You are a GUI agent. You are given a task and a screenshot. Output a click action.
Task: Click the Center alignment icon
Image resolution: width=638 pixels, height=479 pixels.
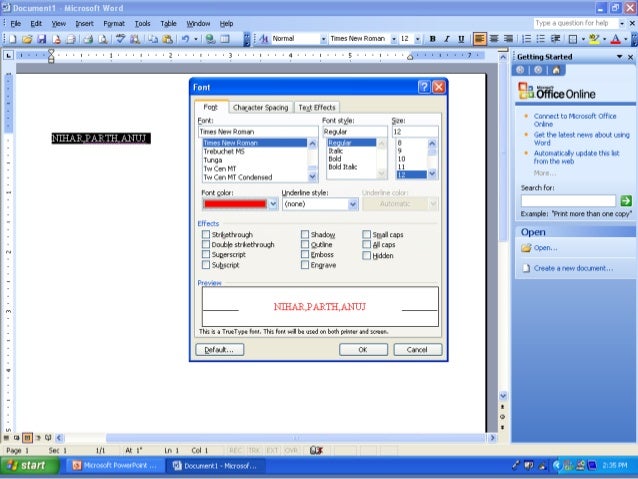(494, 39)
